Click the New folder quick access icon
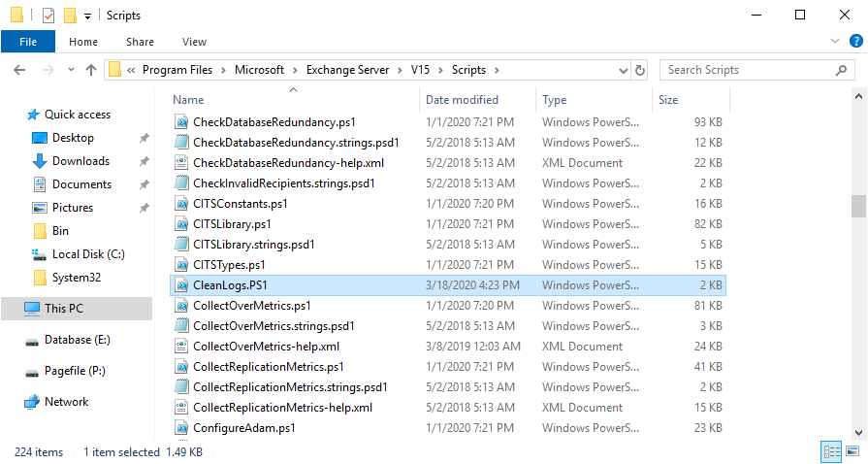 click(70, 16)
